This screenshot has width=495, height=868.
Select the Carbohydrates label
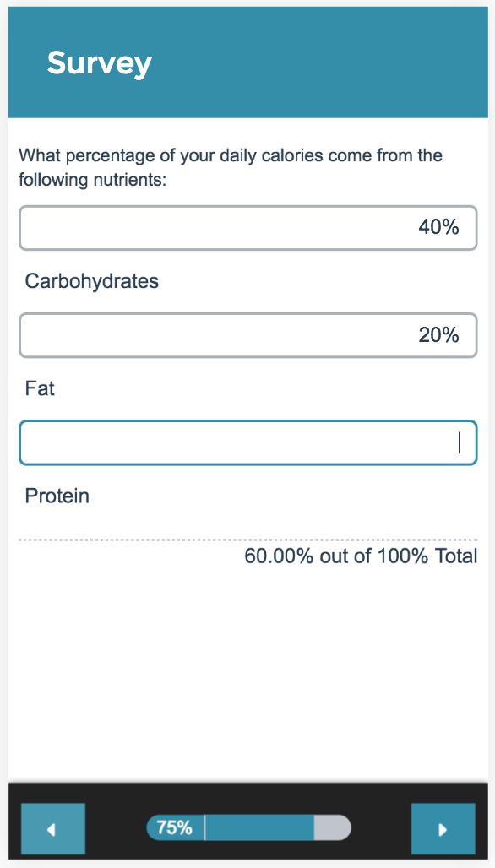point(92,281)
